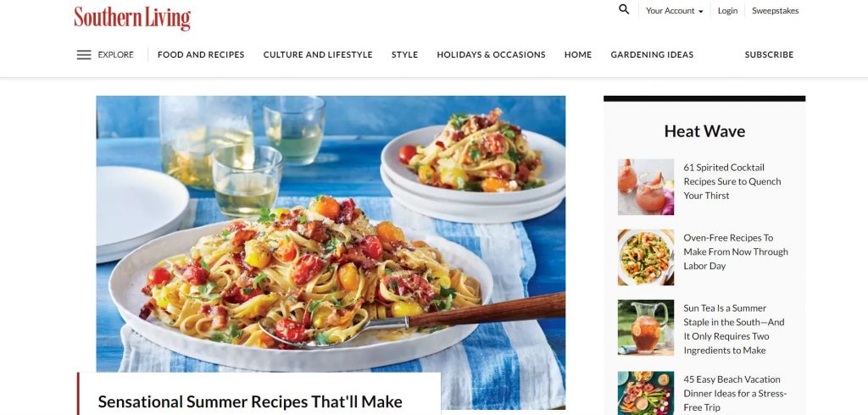Read 61 Spirited Cocktail Recipes article
Viewport: 868px width, 415px height.
732,181
